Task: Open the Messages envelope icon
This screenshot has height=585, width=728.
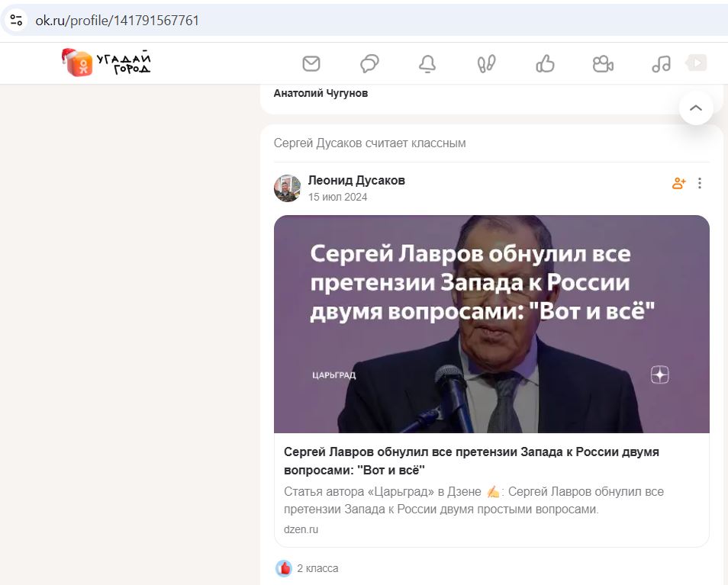Action: pos(311,63)
